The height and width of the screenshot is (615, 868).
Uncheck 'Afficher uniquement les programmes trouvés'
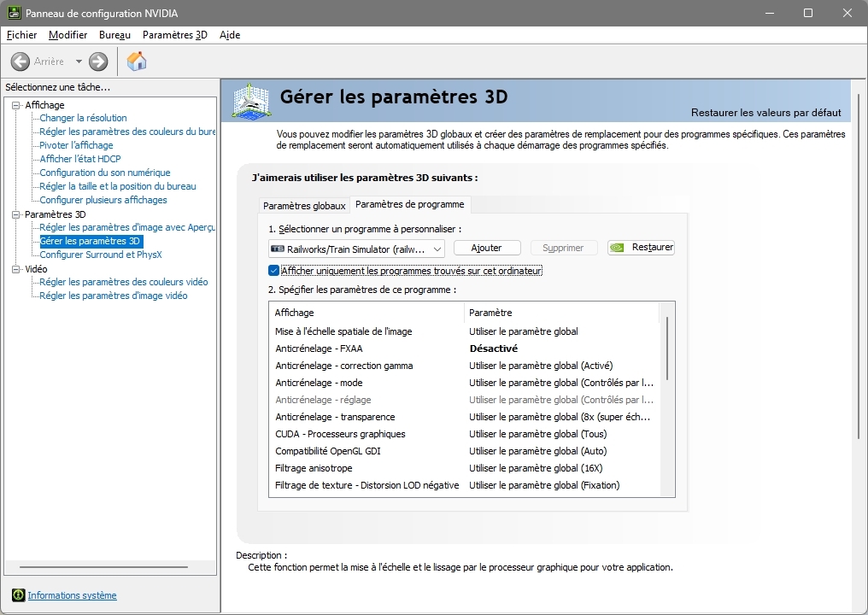(273, 271)
